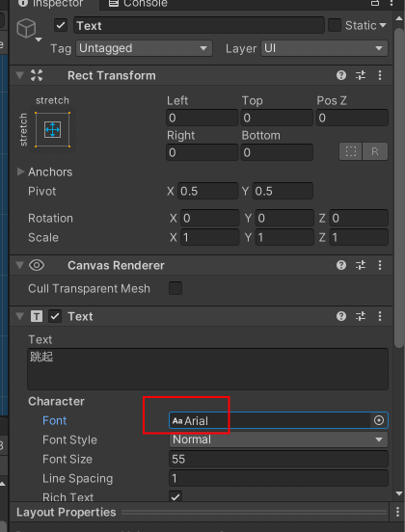Open the Font Style Normal dropdown
This screenshot has height=532, width=405.
279,439
